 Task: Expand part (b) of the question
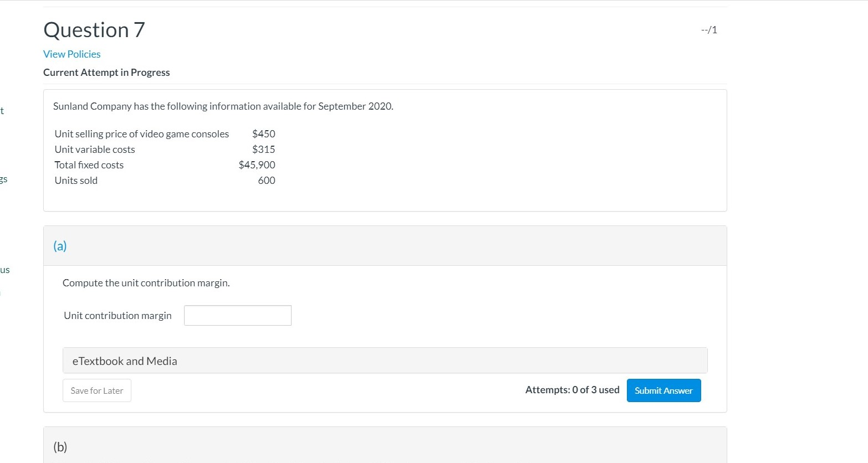tap(60, 446)
